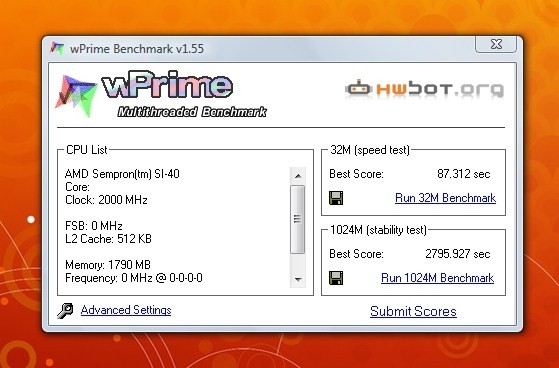Click Submit Scores link
Viewport: 559px width, 368px height.
tap(413, 311)
